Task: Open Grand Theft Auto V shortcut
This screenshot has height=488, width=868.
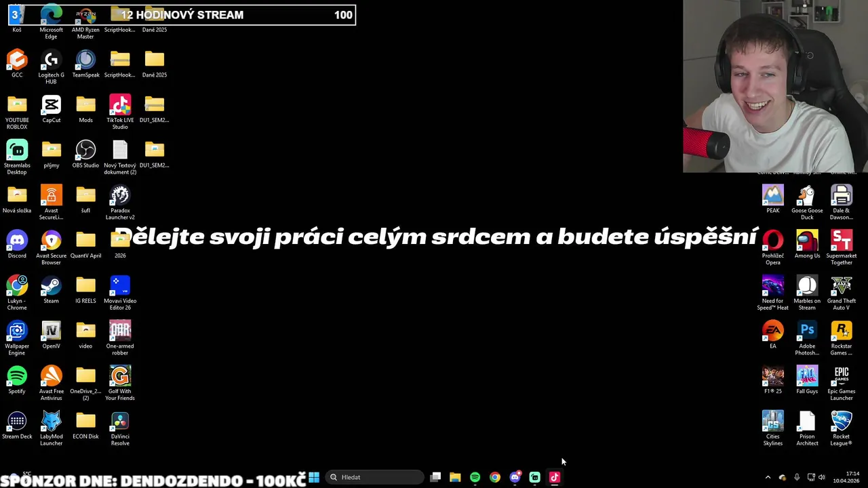Action: coord(842,293)
